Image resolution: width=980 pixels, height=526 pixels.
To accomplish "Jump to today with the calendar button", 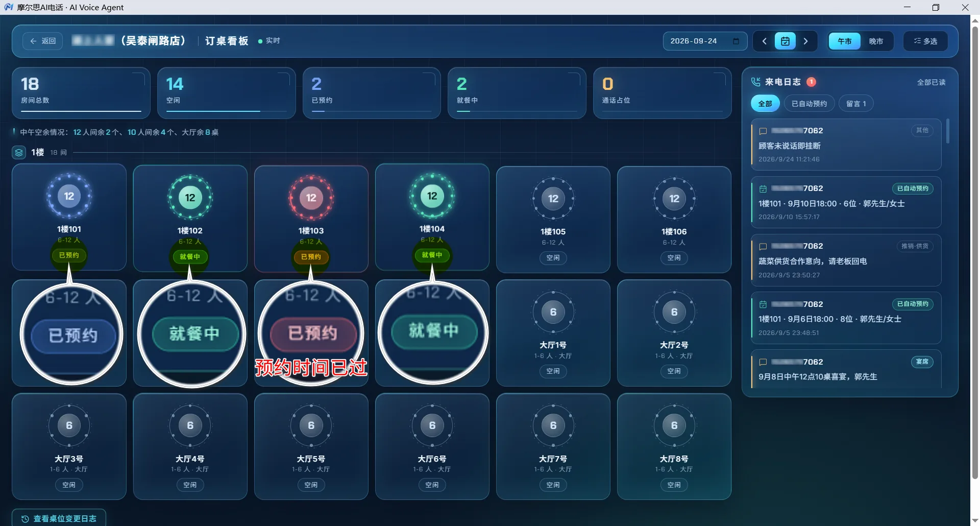I will click(785, 41).
